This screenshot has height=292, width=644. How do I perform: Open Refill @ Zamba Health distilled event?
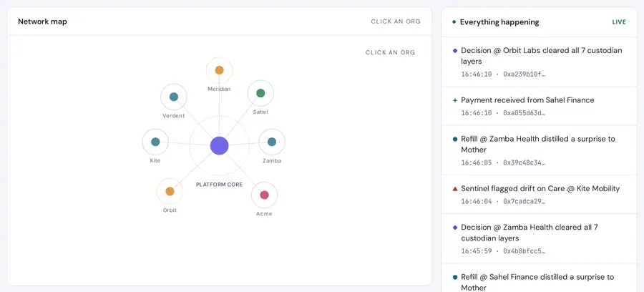tap(540, 150)
